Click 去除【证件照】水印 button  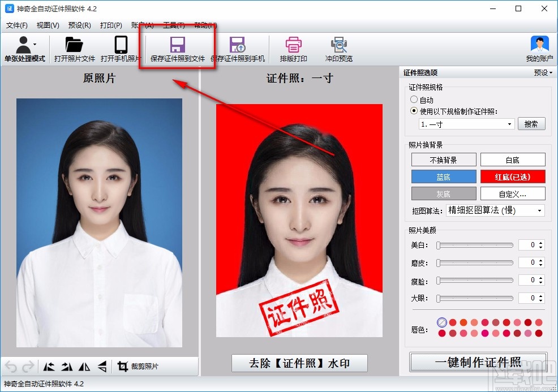[299, 363]
